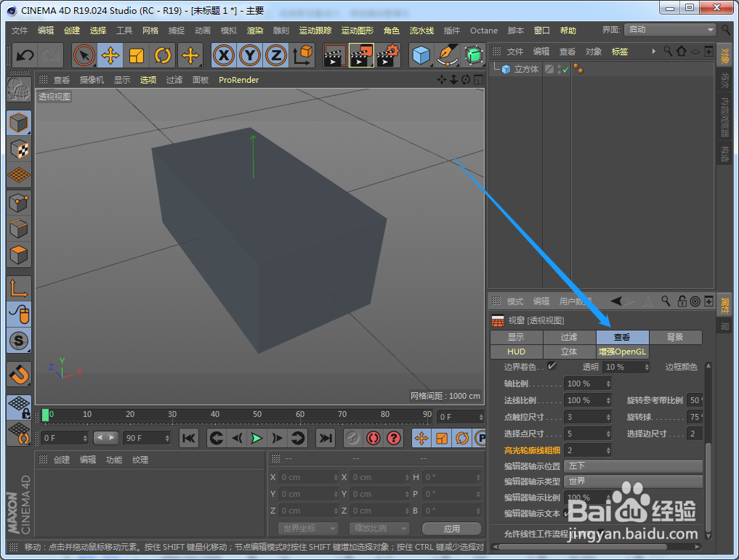Open viewport ProRender menu

(x=238, y=80)
